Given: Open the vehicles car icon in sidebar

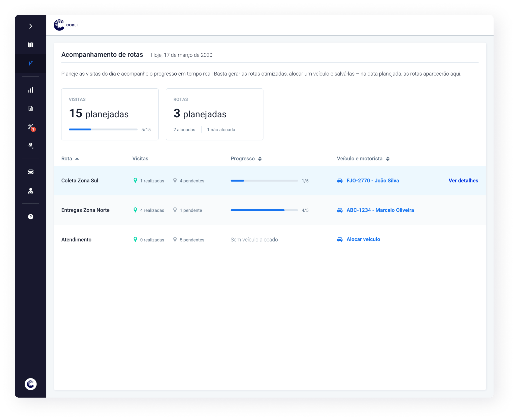Looking at the screenshot, I should click(x=30, y=172).
